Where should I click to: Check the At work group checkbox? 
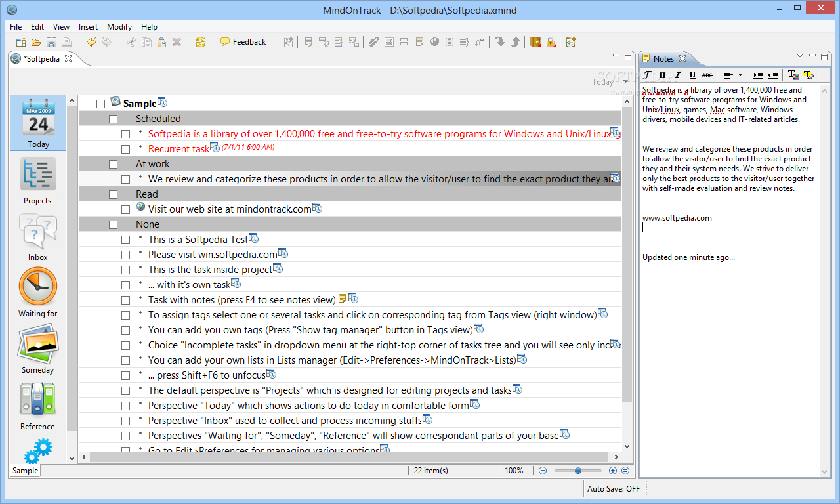coord(113,164)
